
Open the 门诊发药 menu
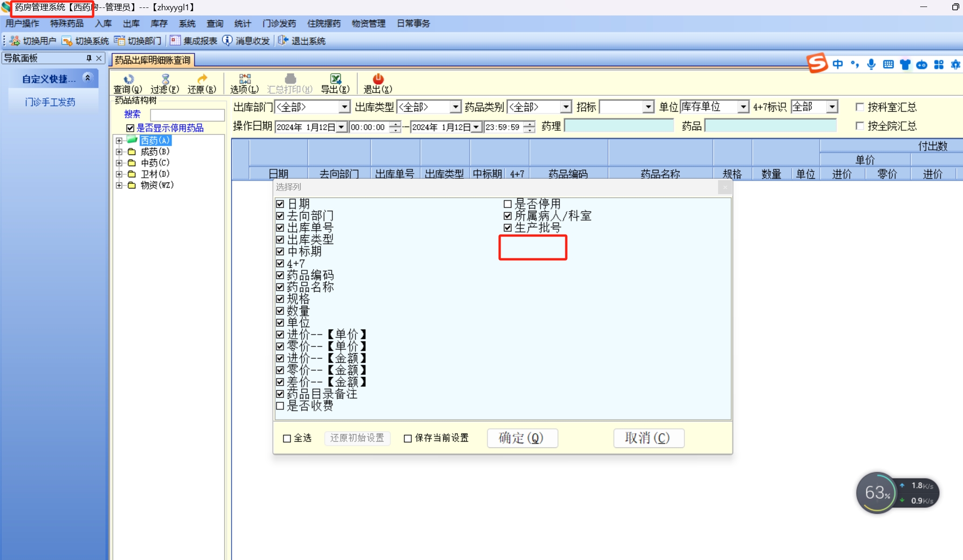279,23
